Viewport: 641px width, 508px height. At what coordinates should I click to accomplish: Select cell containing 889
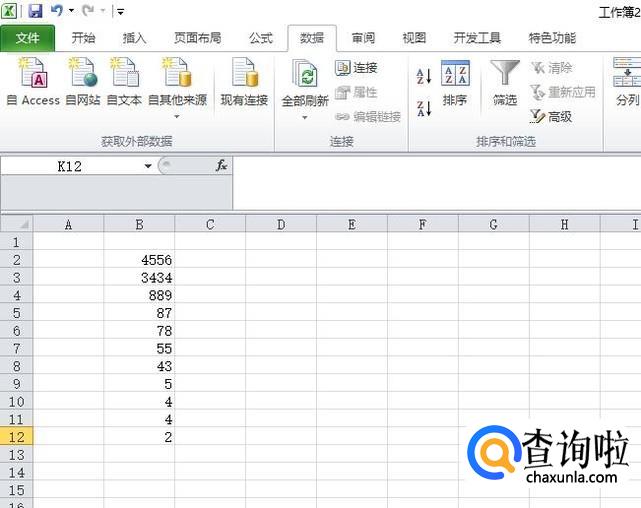[139, 295]
